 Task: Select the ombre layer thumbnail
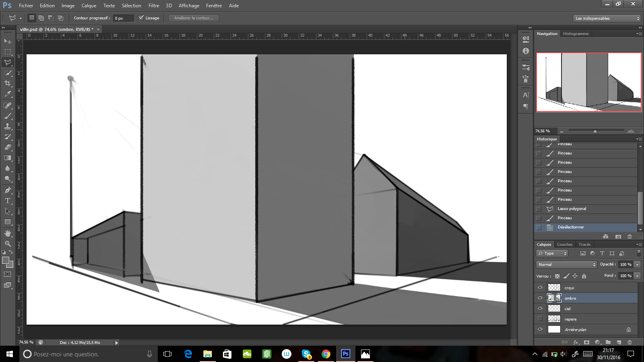click(554, 298)
